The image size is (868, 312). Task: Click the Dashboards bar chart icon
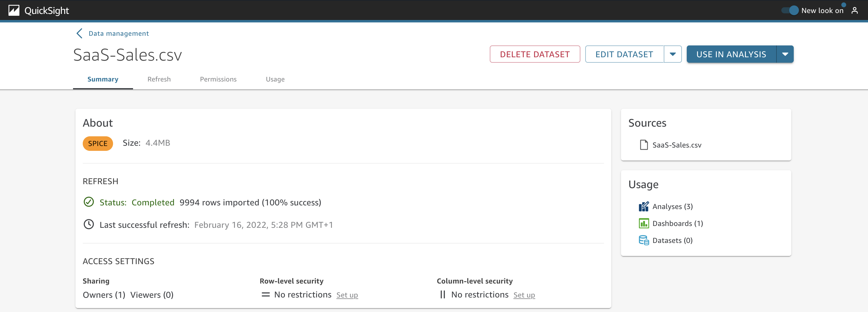(x=643, y=223)
